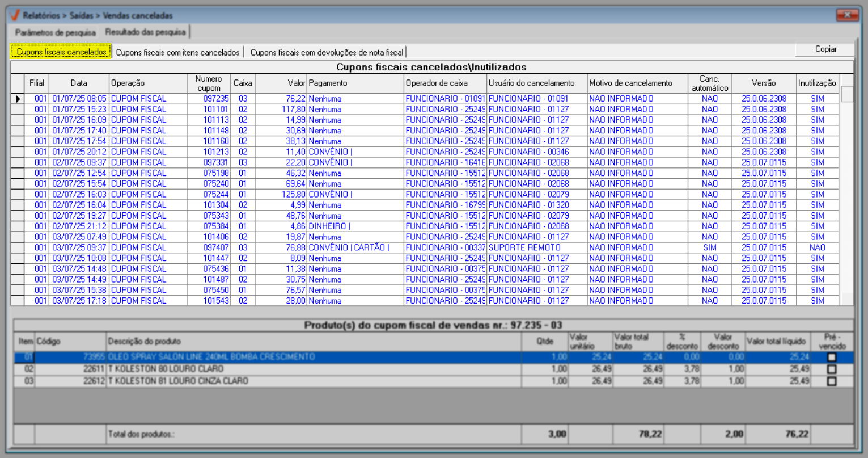Switch to Parâmetros de pesquisa tab
The image size is (868, 458).
(55, 32)
